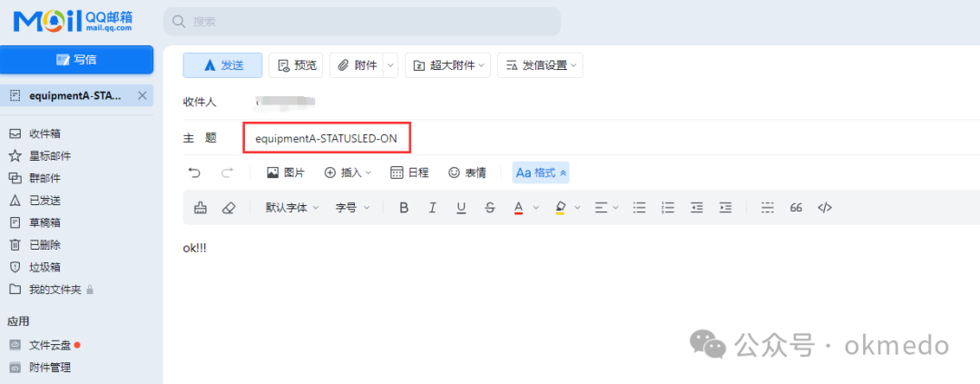The width and height of the screenshot is (980, 384).
Task: Click the Bold formatting icon
Action: 404,208
